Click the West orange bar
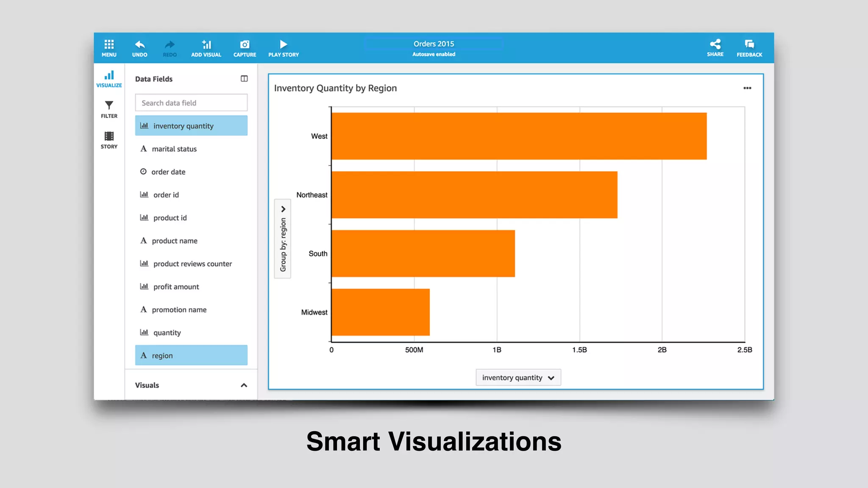868x488 pixels. [x=519, y=136]
